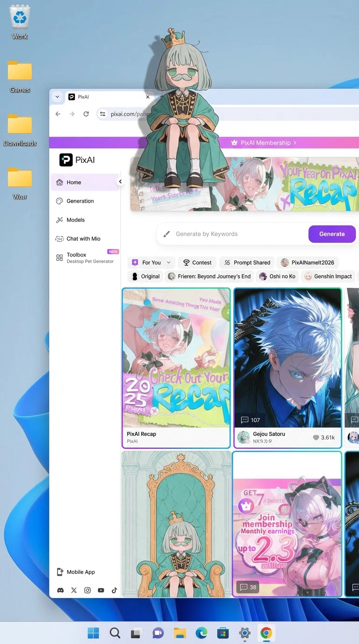Open PixAI Instagram icon

coord(87,591)
